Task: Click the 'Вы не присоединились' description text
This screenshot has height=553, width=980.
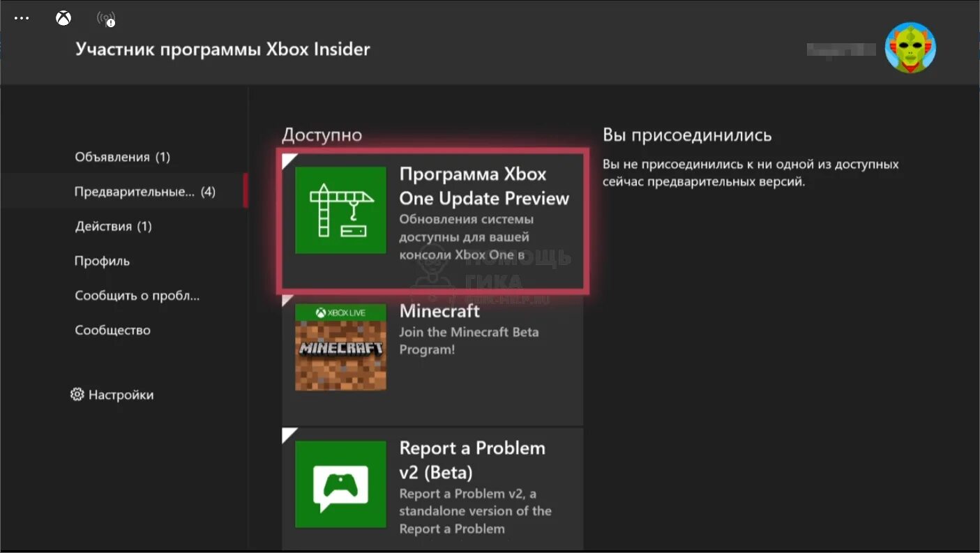Action: pos(751,173)
